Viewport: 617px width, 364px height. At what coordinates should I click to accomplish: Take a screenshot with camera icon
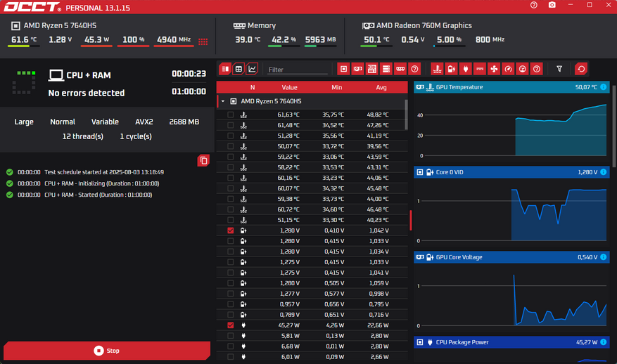coord(552,5)
